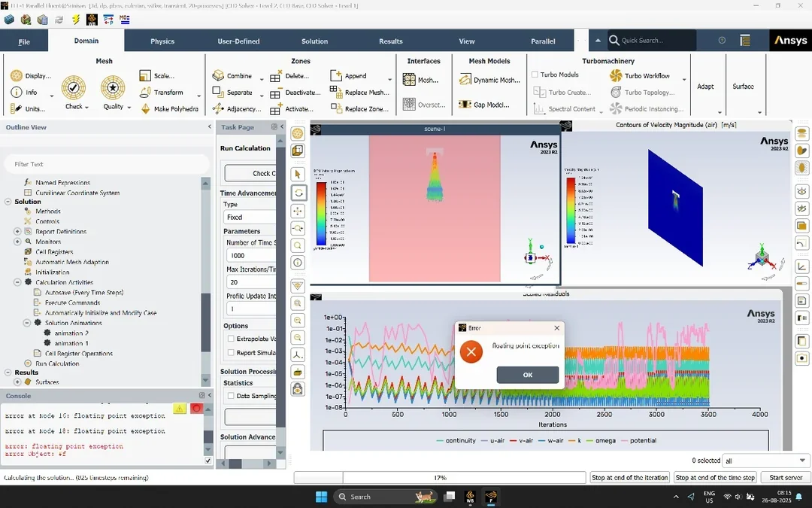Enable Data Sampling for statistics
The image size is (812, 508).
click(x=231, y=396)
